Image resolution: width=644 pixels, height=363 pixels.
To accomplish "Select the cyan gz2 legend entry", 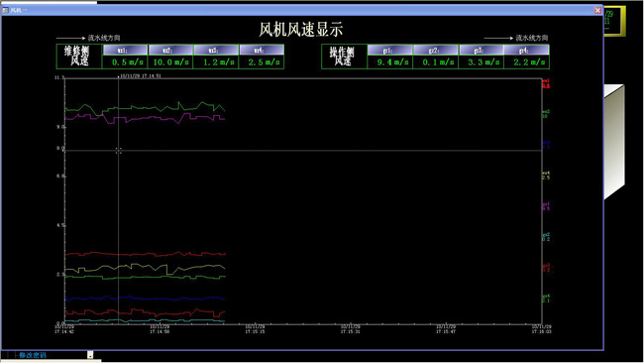I will point(546,237).
